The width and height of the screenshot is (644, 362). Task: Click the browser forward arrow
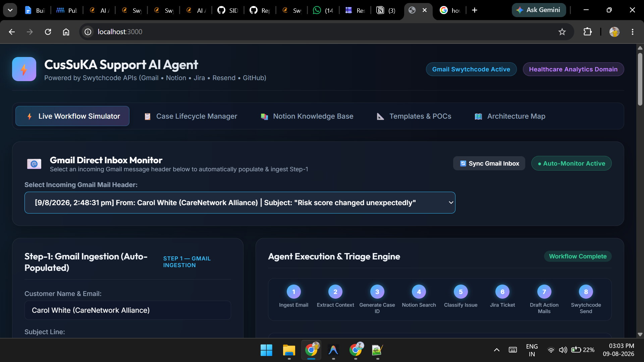point(30,32)
